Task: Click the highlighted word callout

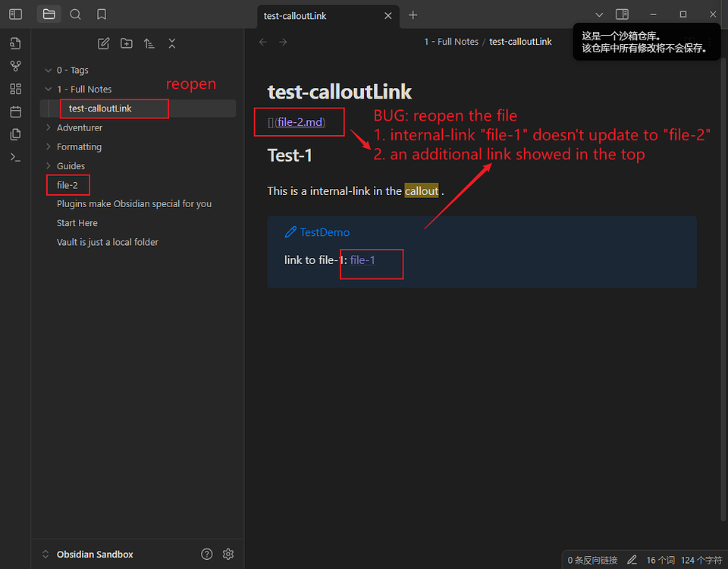Action: point(421,191)
